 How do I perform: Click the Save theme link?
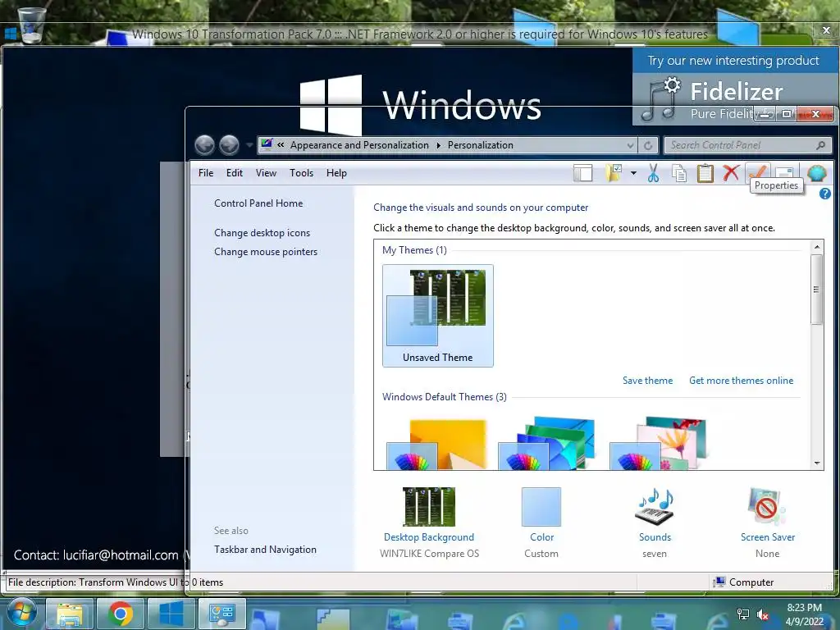pyautogui.click(x=648, y=381)
